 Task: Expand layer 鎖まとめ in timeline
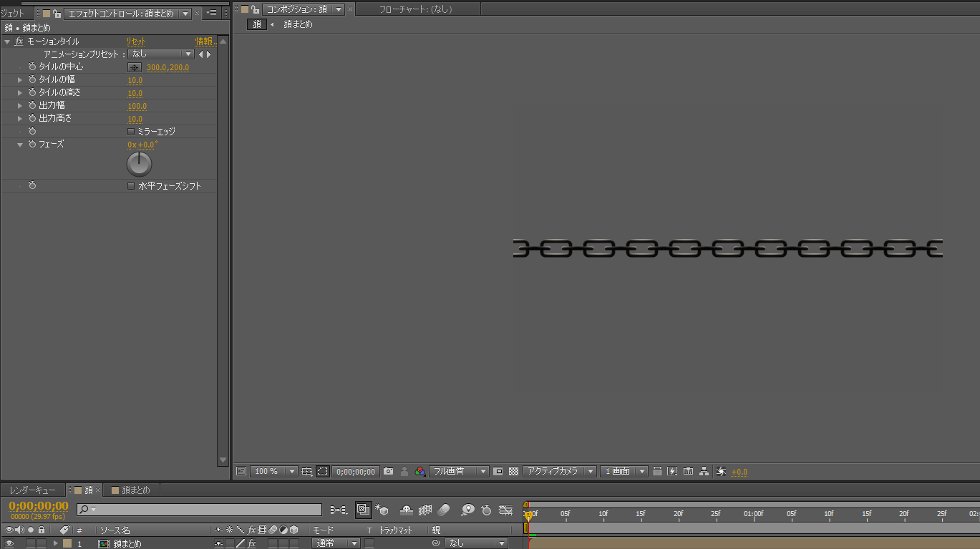(56, 543)
